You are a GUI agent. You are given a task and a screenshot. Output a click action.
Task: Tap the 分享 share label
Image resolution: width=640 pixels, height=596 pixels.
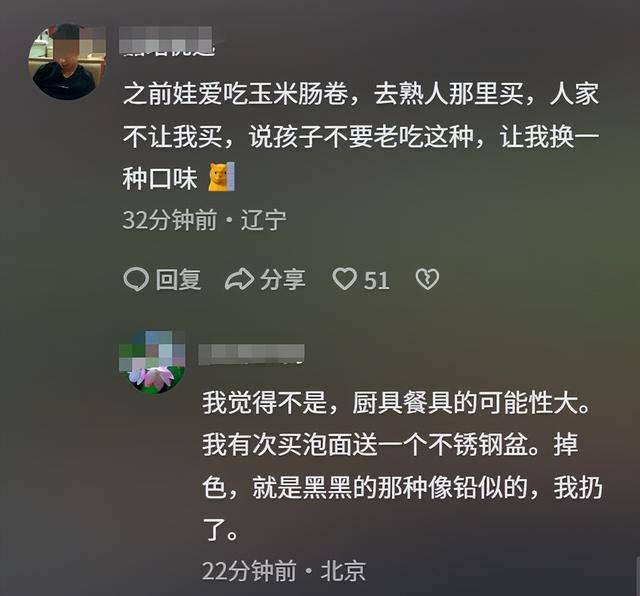(x=283, y=280)
